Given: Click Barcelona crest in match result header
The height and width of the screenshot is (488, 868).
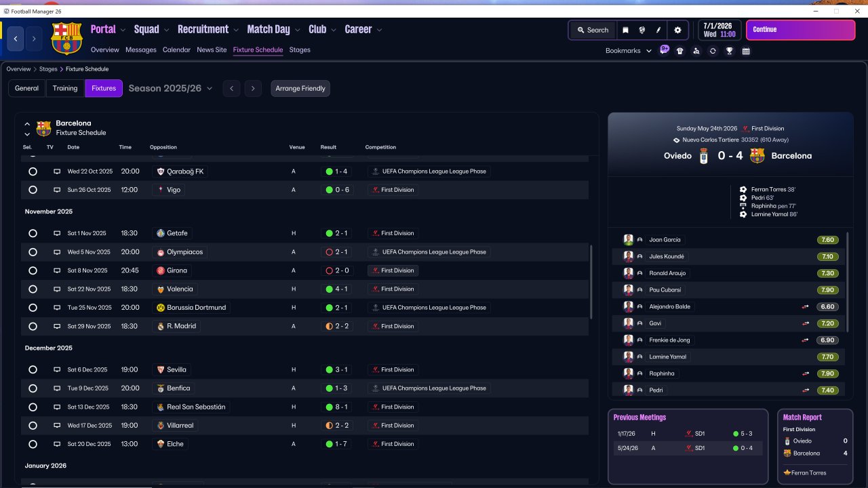Looking at the screenshot, I should click(x=757, y=156).
